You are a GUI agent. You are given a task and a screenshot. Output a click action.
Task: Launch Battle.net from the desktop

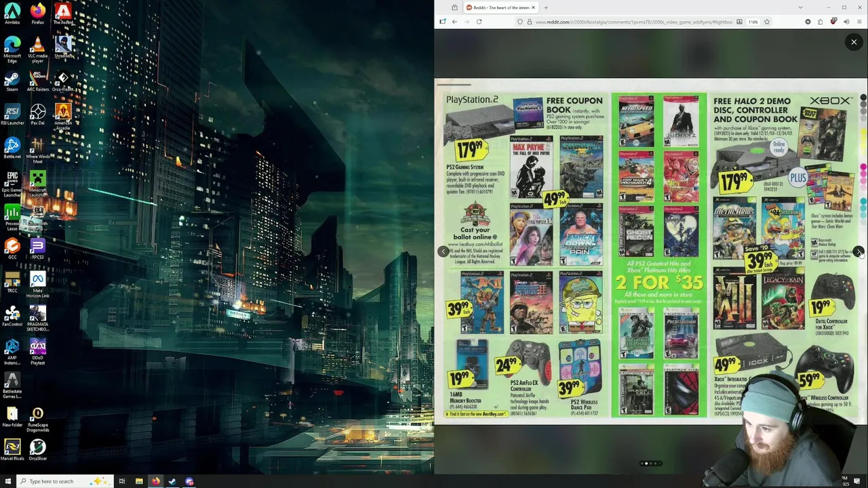point(12,148)
